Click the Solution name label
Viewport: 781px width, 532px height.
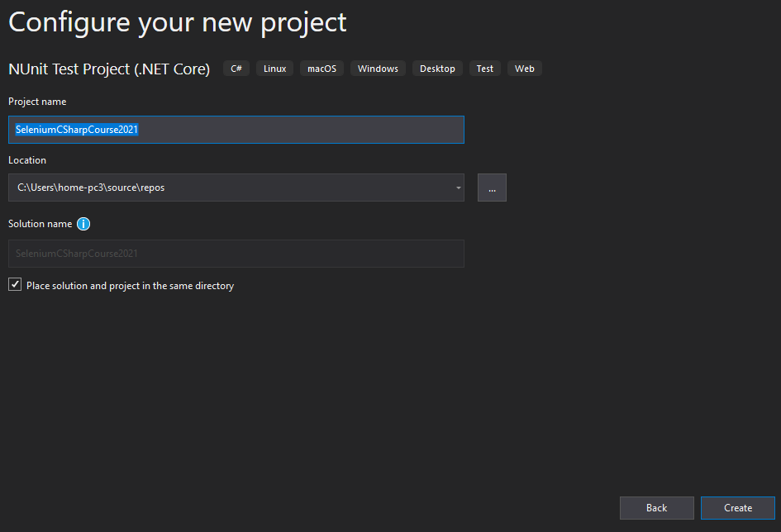pos(40,224)
